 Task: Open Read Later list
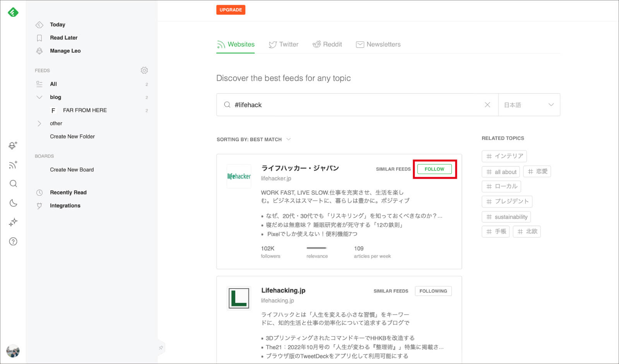tap(63, 38)
